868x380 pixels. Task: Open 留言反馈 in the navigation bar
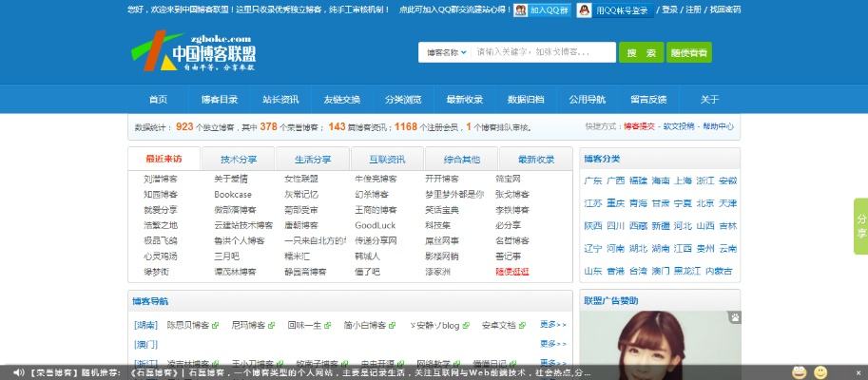[x=648, y=100]
